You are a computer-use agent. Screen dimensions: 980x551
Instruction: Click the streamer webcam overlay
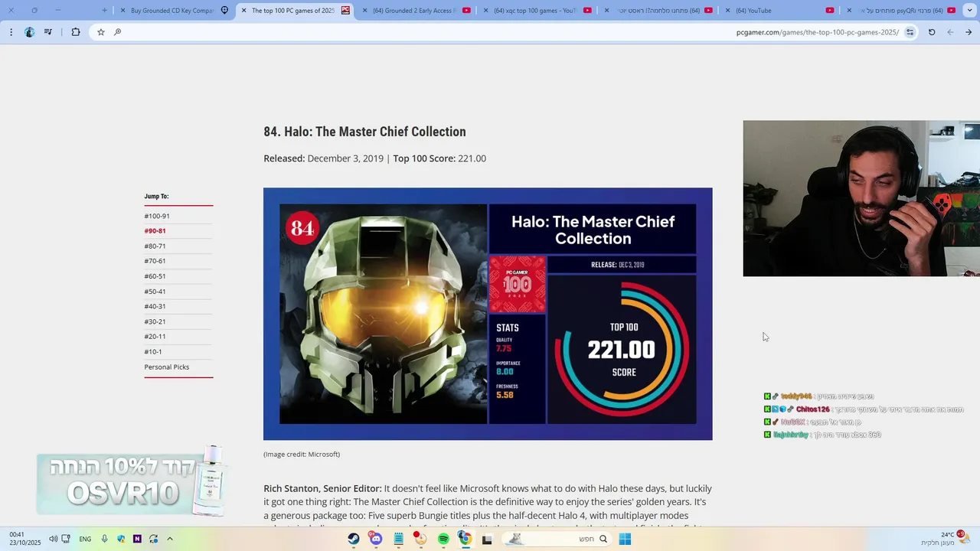point(861,198)
